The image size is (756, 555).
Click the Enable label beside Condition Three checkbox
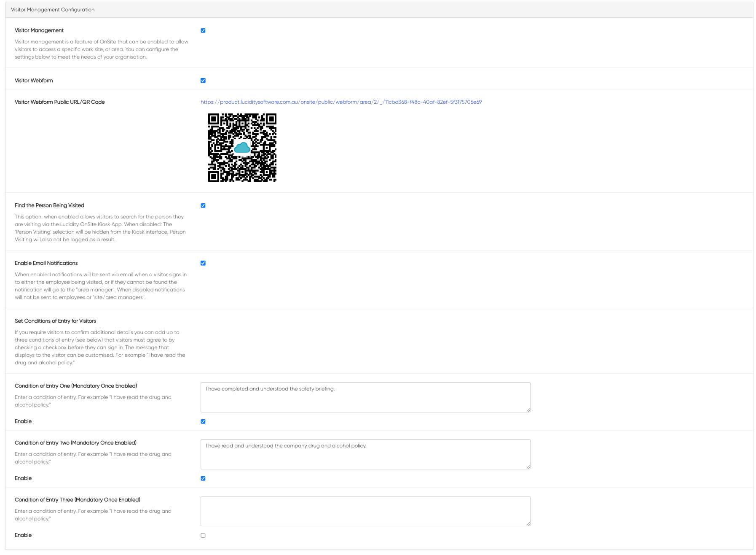[x=23, y=535]
